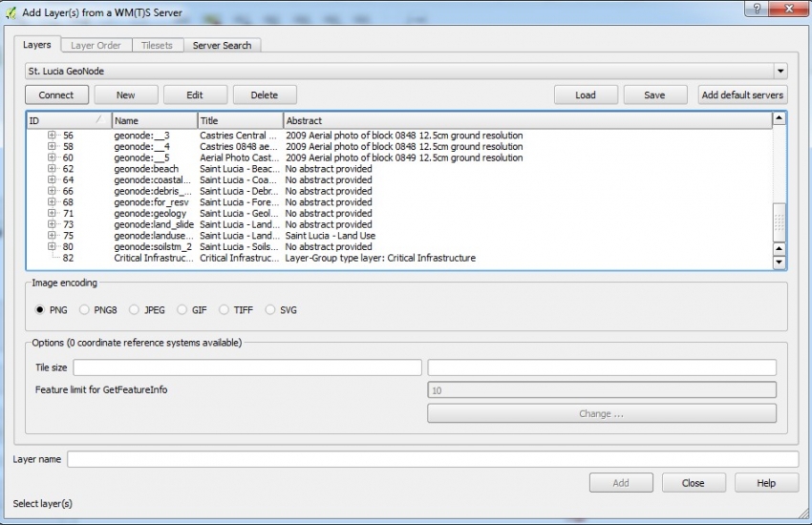Image resolution: width=812 pixels, height=525 pixels.
Task: Expand layer 71 geonode:geology node
Action: click(x=53, y=214)
